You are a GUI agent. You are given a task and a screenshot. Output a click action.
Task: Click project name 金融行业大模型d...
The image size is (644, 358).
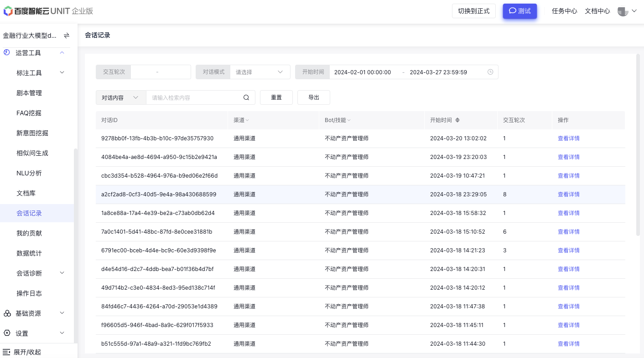(30, 36)
